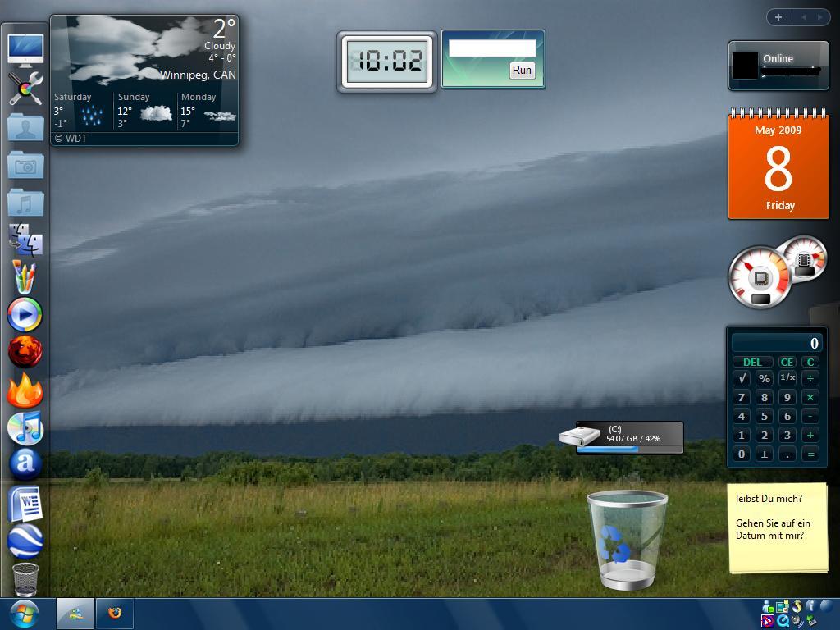Open Messenger tray icon
The height and width of the screenshot is (630, 840).
[768, 606]
